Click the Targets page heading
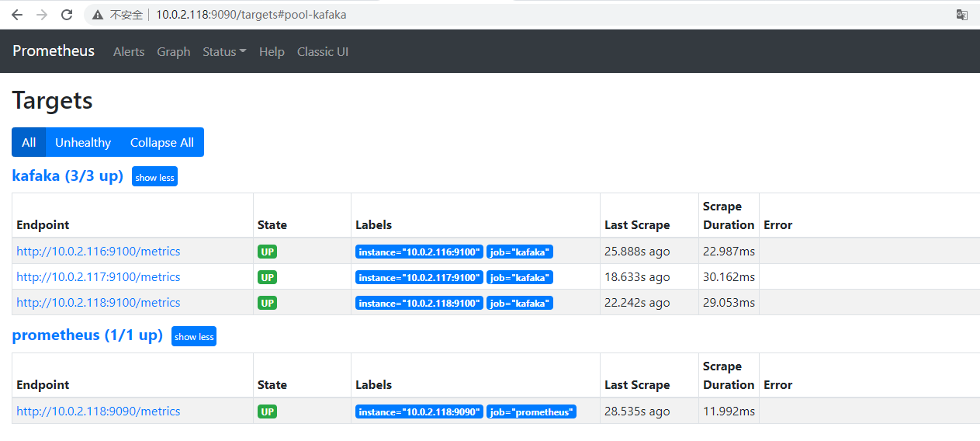The width and height of the screenshot is (980, 441). [53, 101]
